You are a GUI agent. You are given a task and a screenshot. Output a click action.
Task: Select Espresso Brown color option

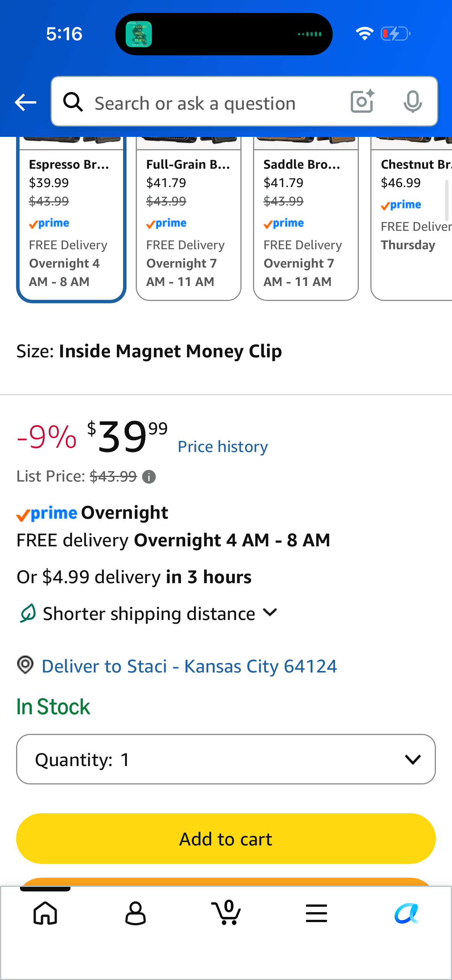point(71,219)
